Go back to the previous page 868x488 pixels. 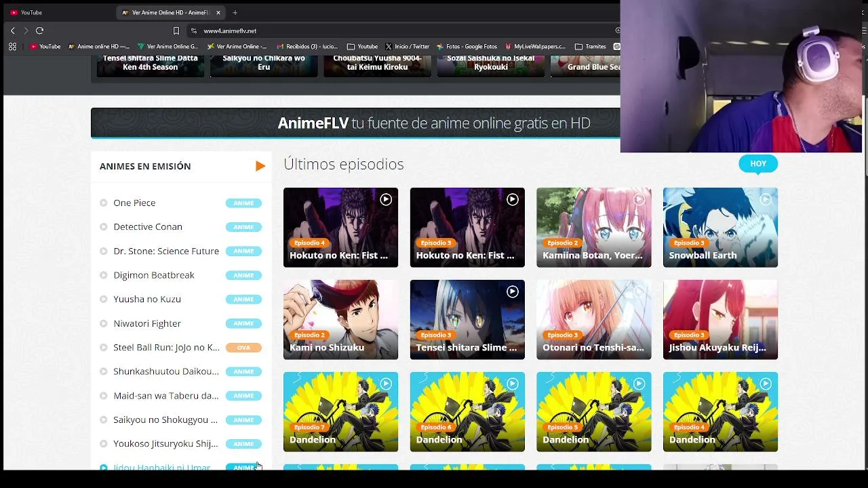click(x=12, y=30)
